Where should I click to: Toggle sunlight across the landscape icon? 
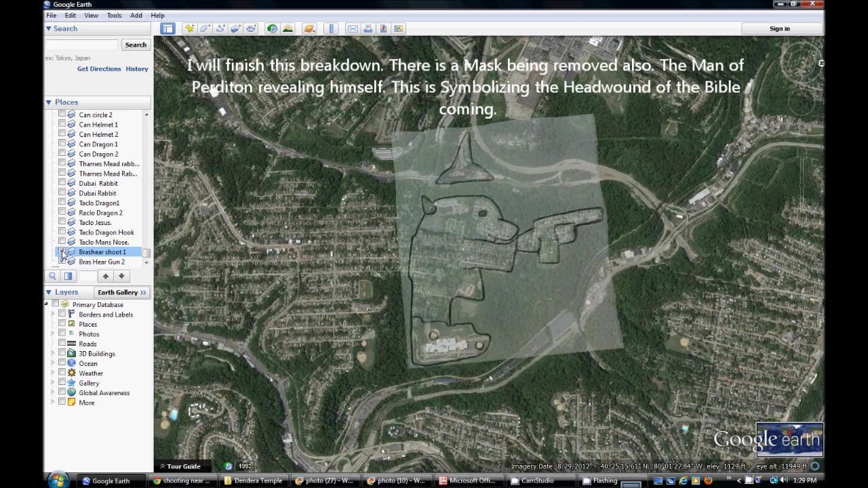pyautogui.click(x=288, y=28)
